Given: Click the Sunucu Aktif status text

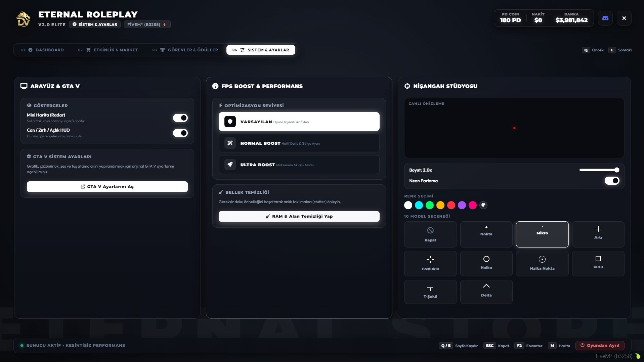Looking at the screenshot, I should click(x=76, y=346).
